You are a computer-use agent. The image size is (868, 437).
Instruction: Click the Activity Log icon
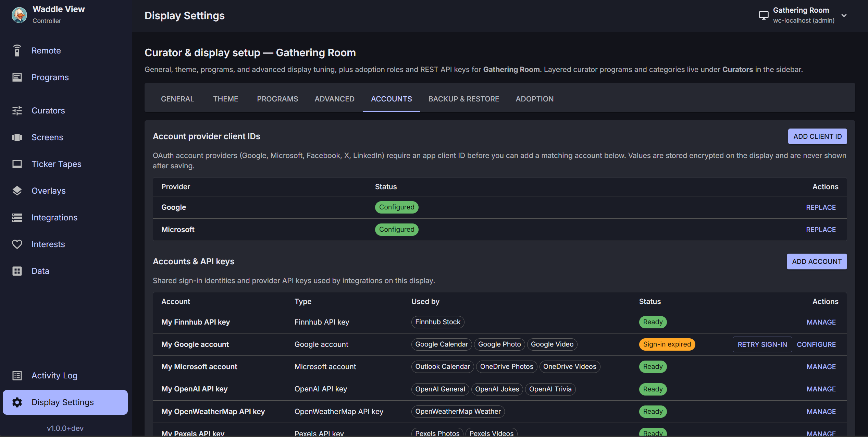[x=17, y=375]
